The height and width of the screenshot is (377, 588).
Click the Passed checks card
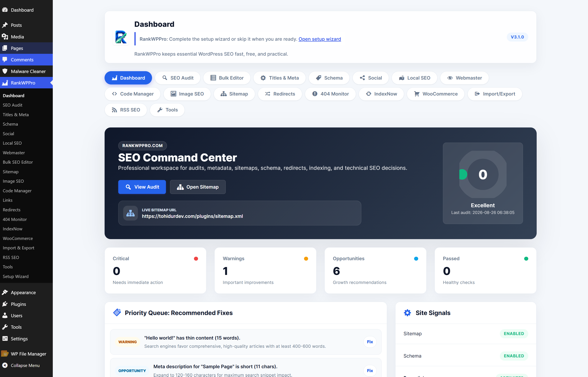coord(485,270)
